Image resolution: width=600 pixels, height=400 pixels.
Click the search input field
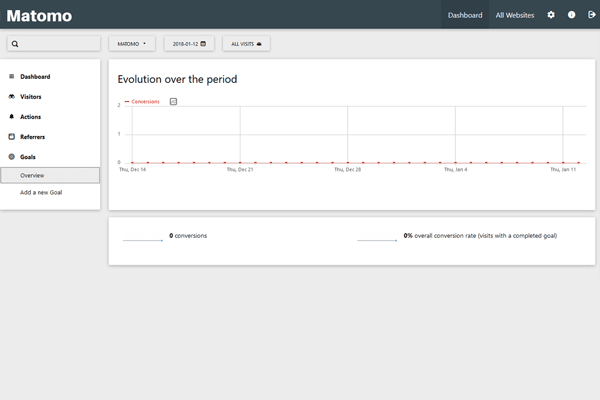55,44
